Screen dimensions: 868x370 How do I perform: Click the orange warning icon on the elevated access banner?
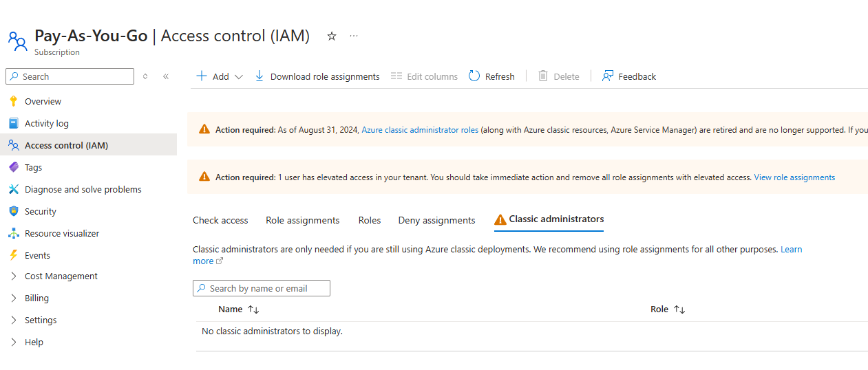[x=204, y=177]
